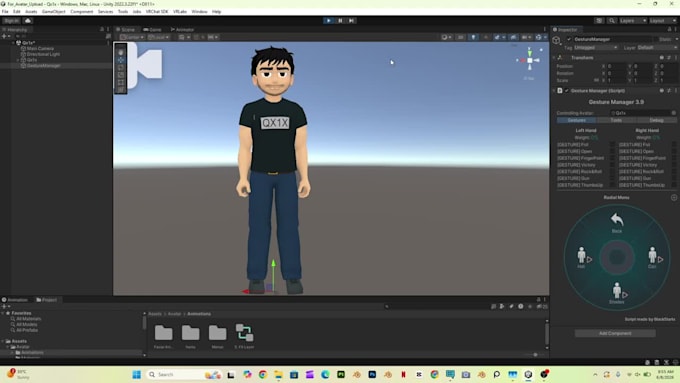Click the Back arrow in Radial Menu
The height and width of the screenshot is (383, 680).
click(x=617, y=221)
